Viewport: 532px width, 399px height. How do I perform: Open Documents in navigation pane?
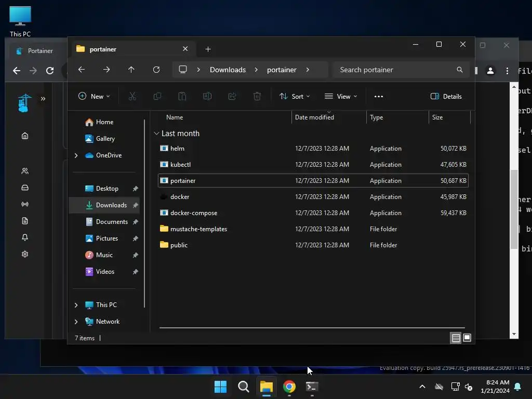pos(104,222)
